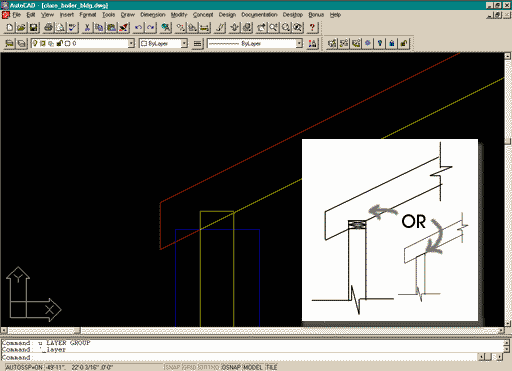Open the Documentation menu
The height and width of the screenshot is (371, 512).
click(x=259, y=15)
